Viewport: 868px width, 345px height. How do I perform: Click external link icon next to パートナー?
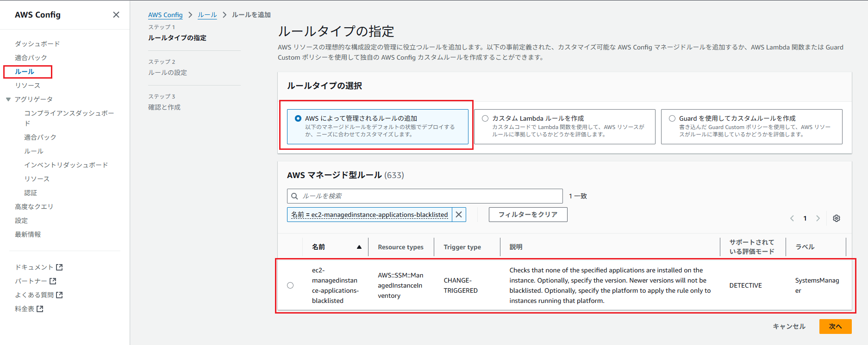pos(53,281)
